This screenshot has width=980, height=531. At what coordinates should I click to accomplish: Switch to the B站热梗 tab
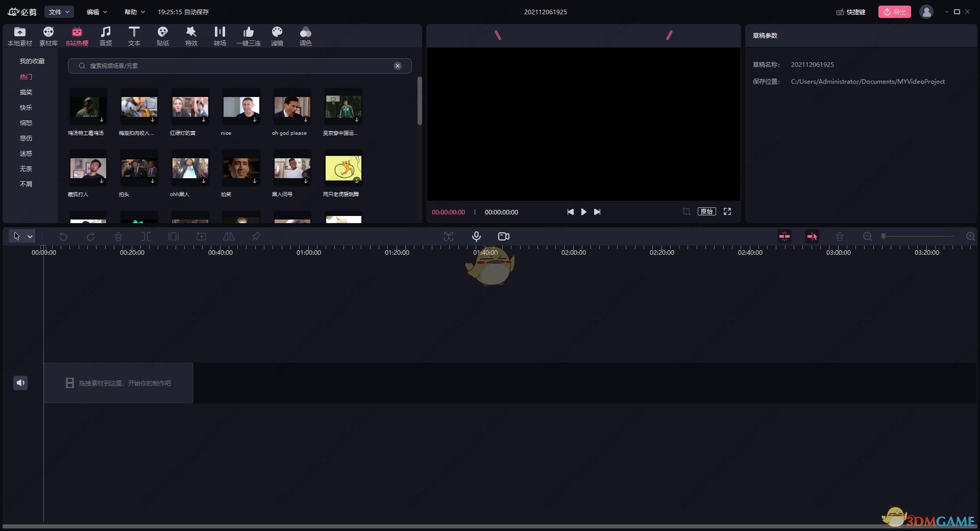77,36
